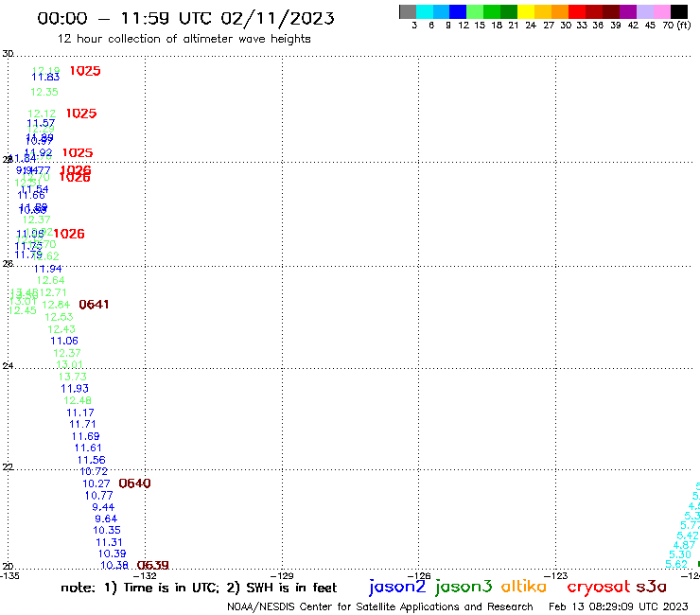Screen dimensions: 700x615
Task: Click the subtitle '12 hour collection of altimeter wave heights'
Action: pos(184,39)
